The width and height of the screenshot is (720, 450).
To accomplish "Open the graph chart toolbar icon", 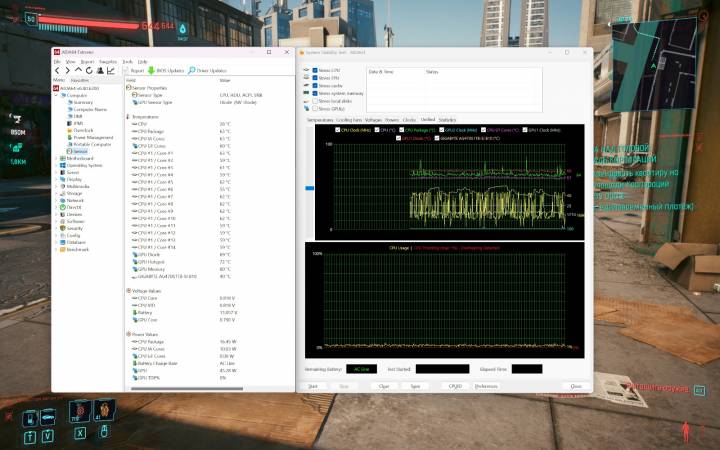I will point(111,71).
